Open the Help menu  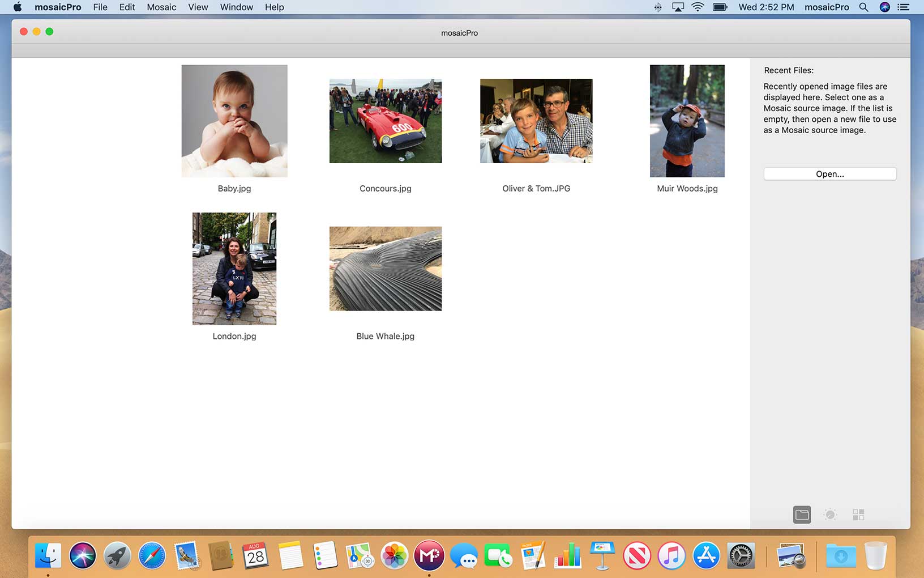click(274, 7)
